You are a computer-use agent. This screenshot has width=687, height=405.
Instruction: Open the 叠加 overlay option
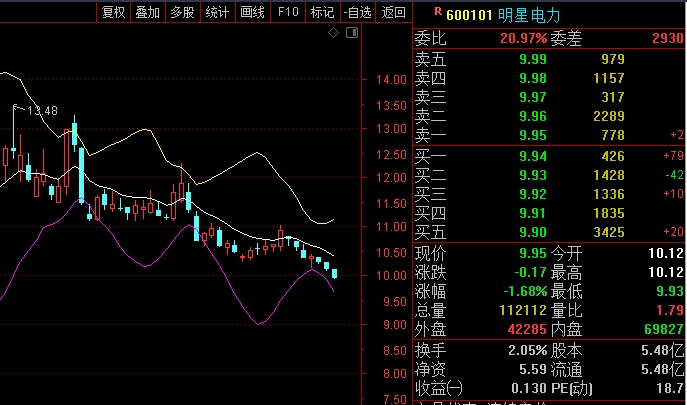(148, 12)
